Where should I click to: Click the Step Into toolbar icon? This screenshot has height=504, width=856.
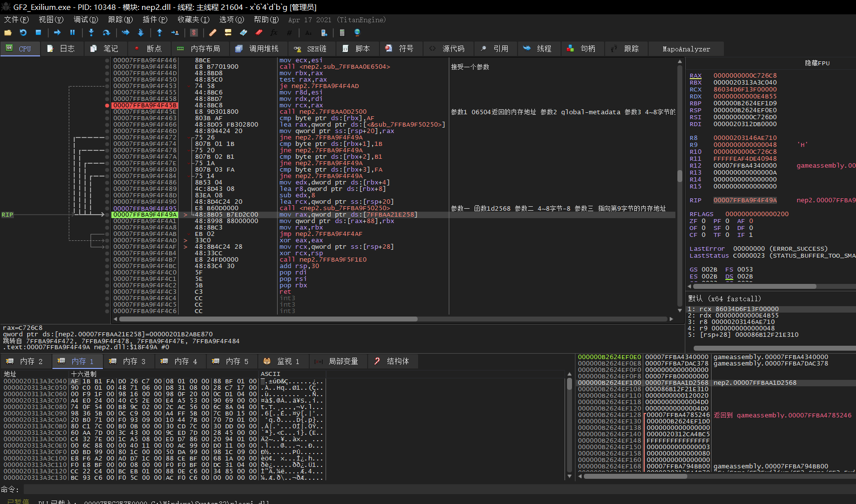click(91, 33)
